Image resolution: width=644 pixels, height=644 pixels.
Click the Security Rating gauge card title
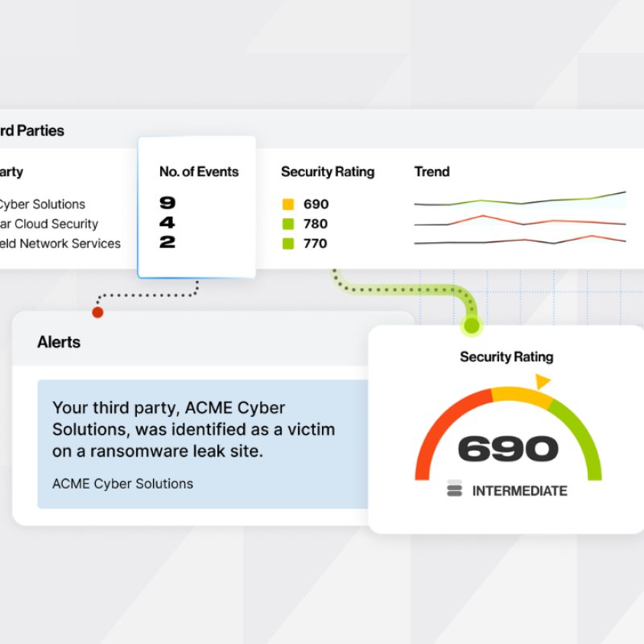point(506,357)
